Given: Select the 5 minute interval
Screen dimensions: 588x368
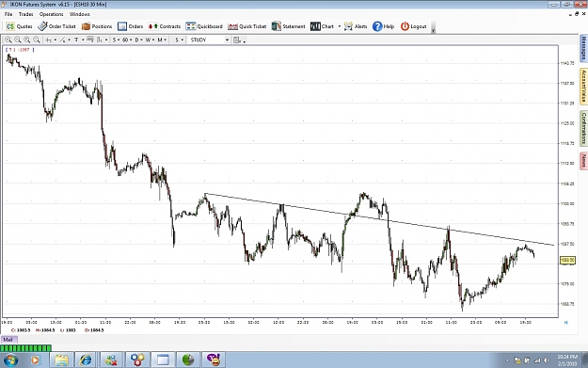Looking at the screenshot, I should click(x=115, y=40).
